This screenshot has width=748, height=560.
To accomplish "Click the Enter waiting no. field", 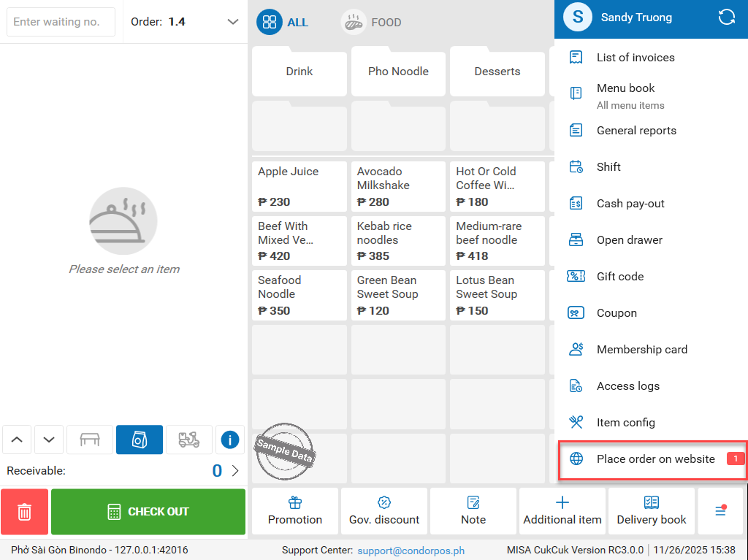I will (x=61, y=22).
